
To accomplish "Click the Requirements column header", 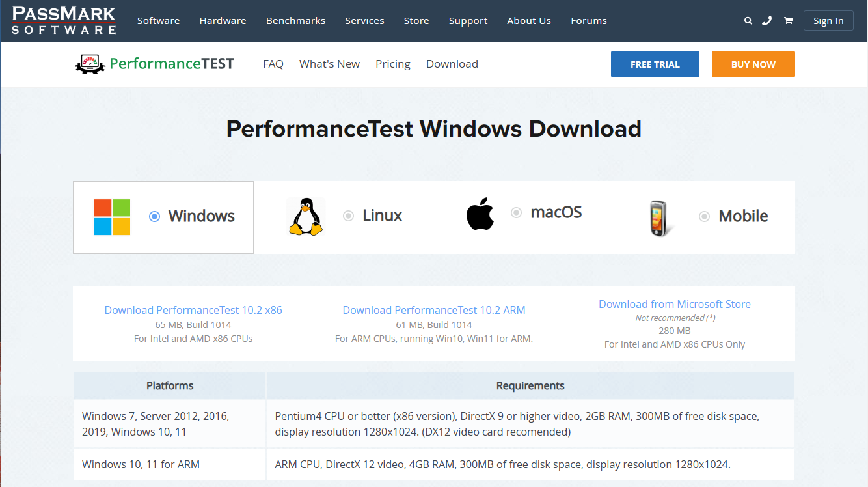I will (x=530, y=385).
